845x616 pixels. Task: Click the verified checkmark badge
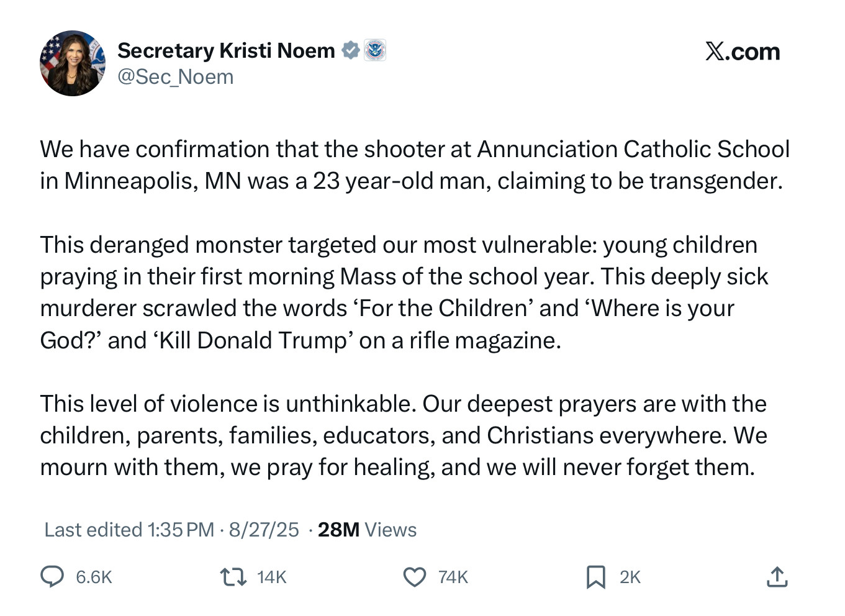(351, 50)
